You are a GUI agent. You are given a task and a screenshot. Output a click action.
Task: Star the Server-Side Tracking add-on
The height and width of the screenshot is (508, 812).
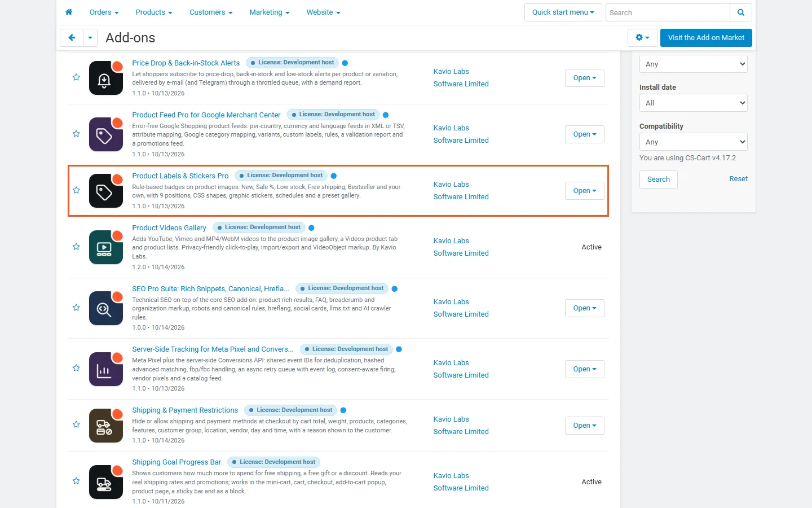coord(76,368)
